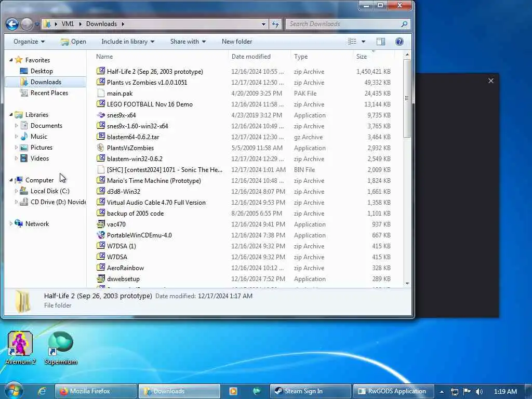The height and width of the screenshot is (399, 532).
Task: Select VM1 in the address path
Action: coord(68,24)
